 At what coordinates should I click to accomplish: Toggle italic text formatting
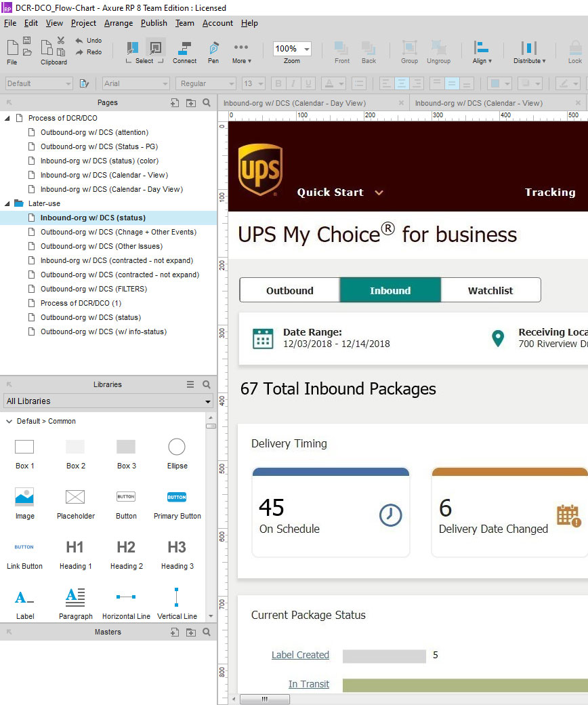292,83
